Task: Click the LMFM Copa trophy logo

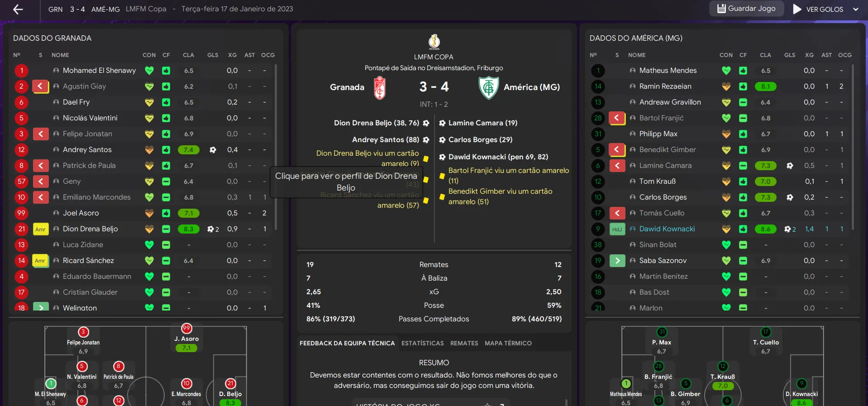Action: pyautogui.click(x=434, y=42)
